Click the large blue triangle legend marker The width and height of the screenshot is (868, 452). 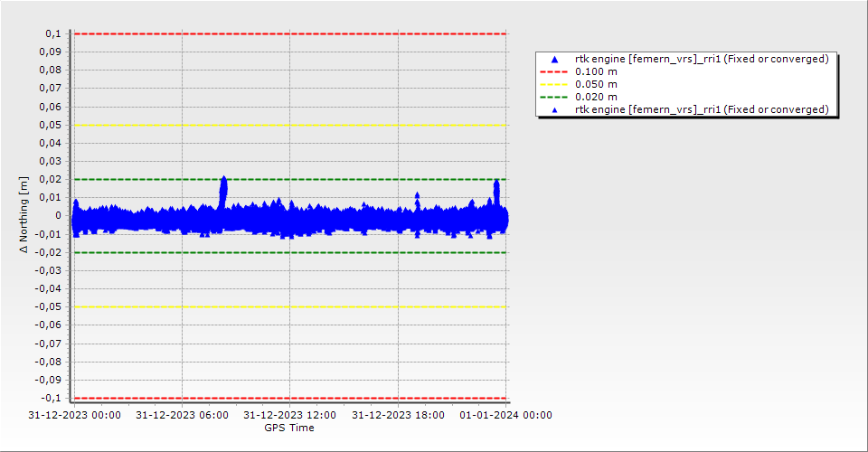pos(555,59)
